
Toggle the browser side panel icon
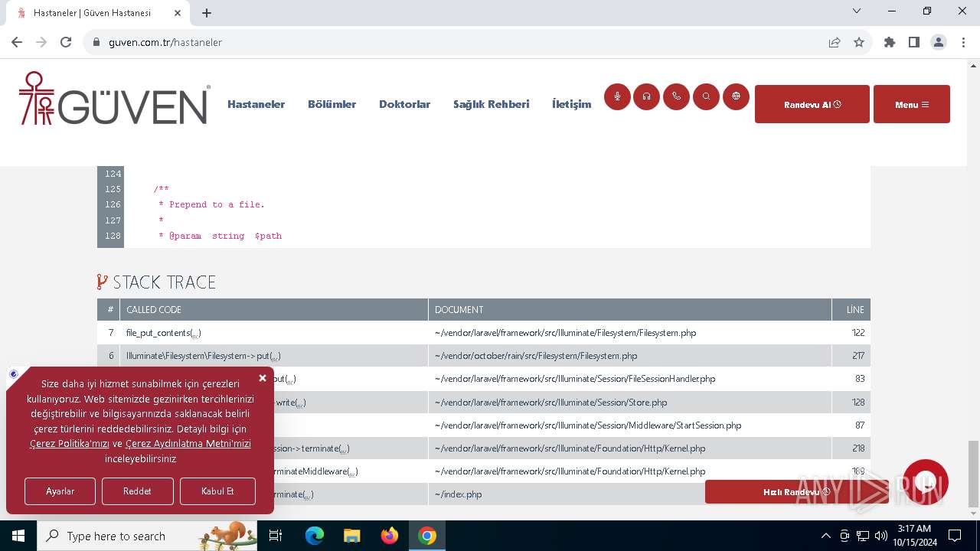[914, 42]
